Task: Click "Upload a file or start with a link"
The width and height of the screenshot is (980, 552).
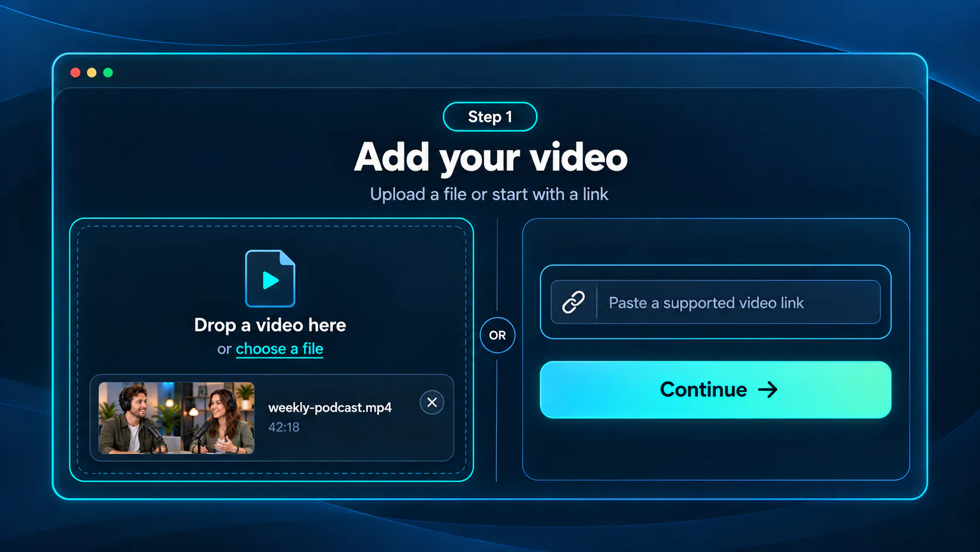Action: 489,194
